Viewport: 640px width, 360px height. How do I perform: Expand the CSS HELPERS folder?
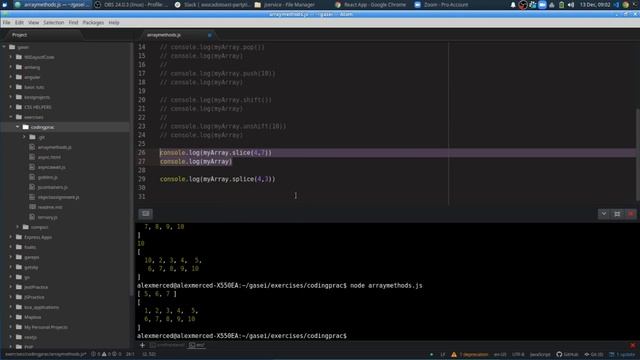(x=11, y=107)
